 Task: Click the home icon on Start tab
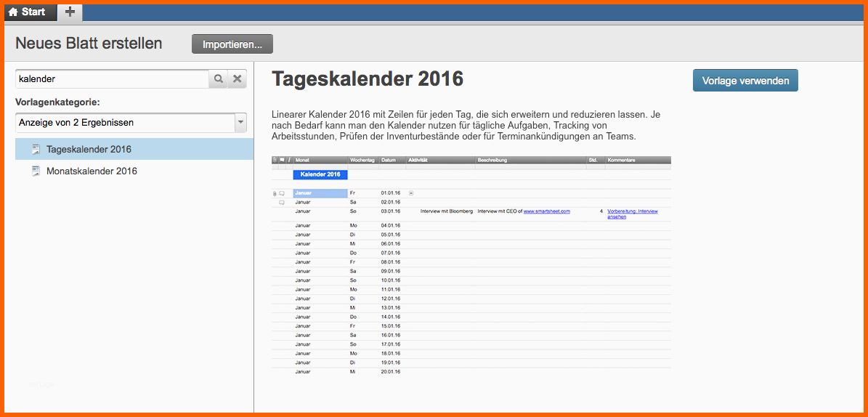point(13,12)
